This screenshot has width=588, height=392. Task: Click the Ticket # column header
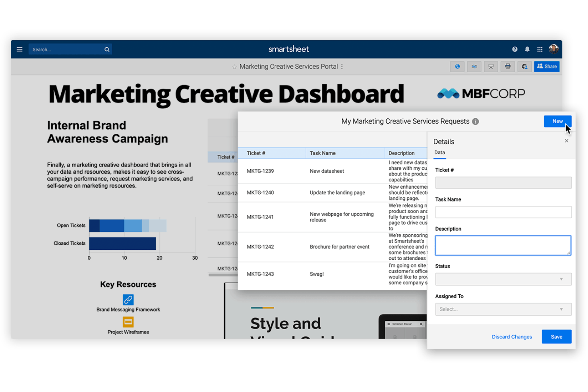272,153
